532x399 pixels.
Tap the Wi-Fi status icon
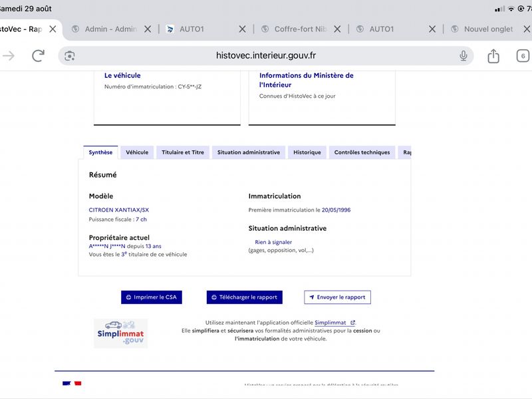coord(511,9)
